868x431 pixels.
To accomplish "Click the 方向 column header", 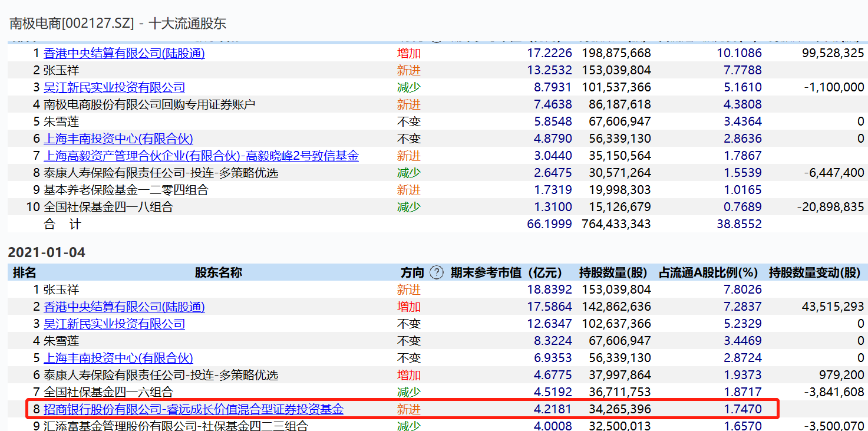I will [x=412, y=272].
